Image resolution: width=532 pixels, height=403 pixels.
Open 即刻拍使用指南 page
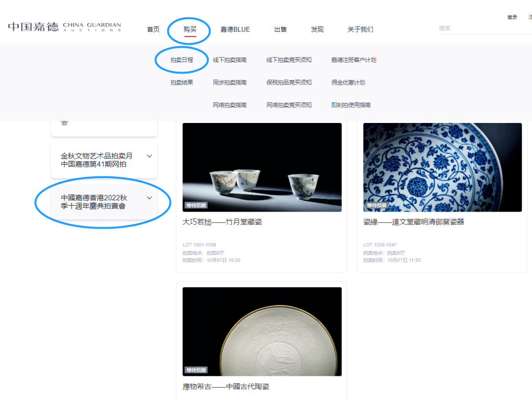click(x=351, y=105)
